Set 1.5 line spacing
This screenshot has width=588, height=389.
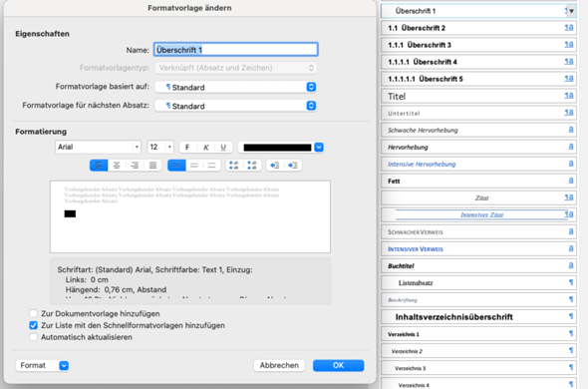tap(194, 166)
